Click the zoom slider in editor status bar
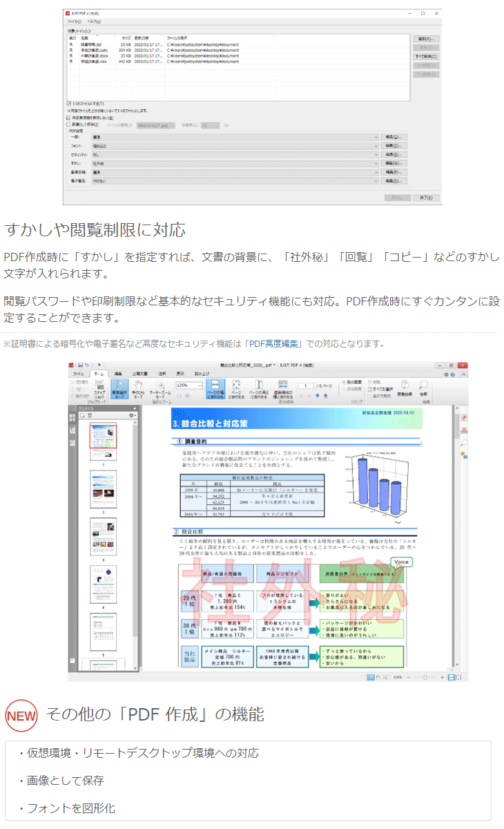The image size is (504, 829). [x=427, y=678]
